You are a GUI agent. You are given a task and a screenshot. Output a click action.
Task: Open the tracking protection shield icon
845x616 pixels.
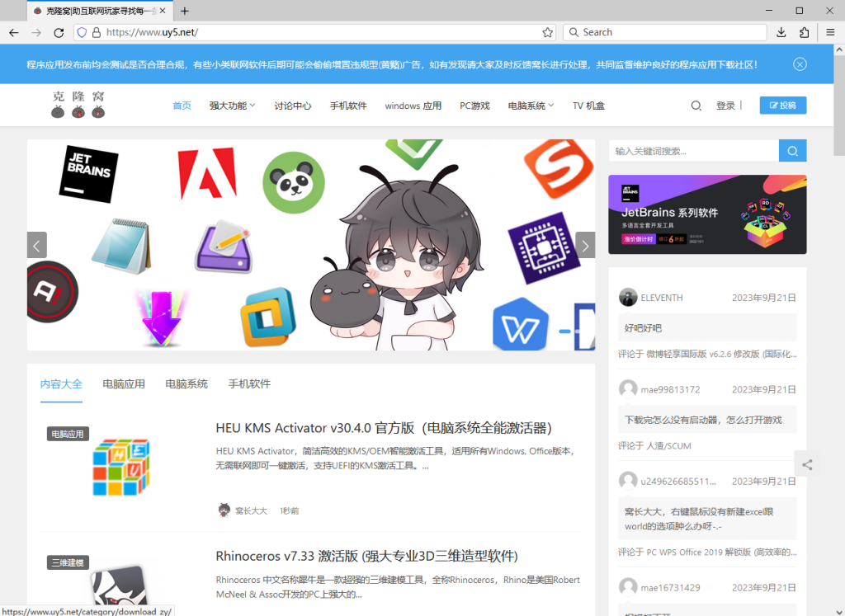(x=82, y=32)
